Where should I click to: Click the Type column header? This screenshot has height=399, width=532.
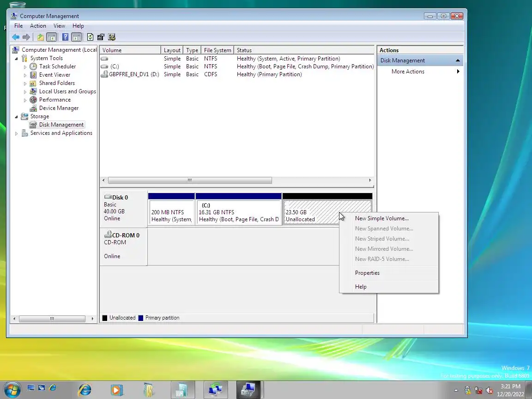pos(192,50)
